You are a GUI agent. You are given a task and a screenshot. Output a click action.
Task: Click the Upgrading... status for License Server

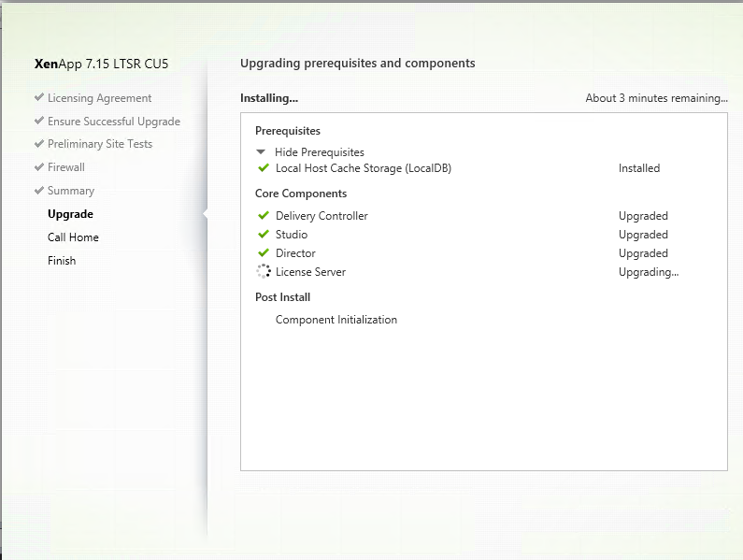coord(649,272)
